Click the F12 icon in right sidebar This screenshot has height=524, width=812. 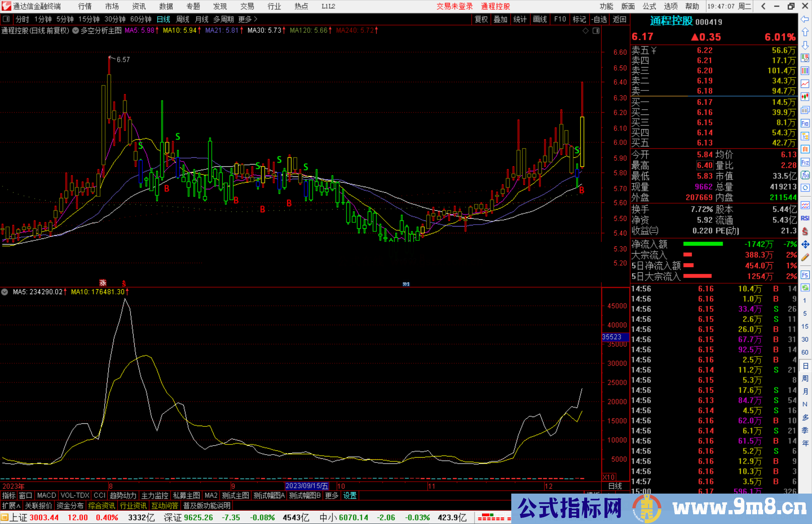click(805, 162)
